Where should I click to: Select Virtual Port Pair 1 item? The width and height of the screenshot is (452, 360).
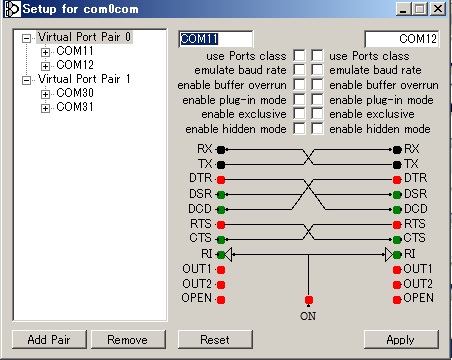click(84, 79)
